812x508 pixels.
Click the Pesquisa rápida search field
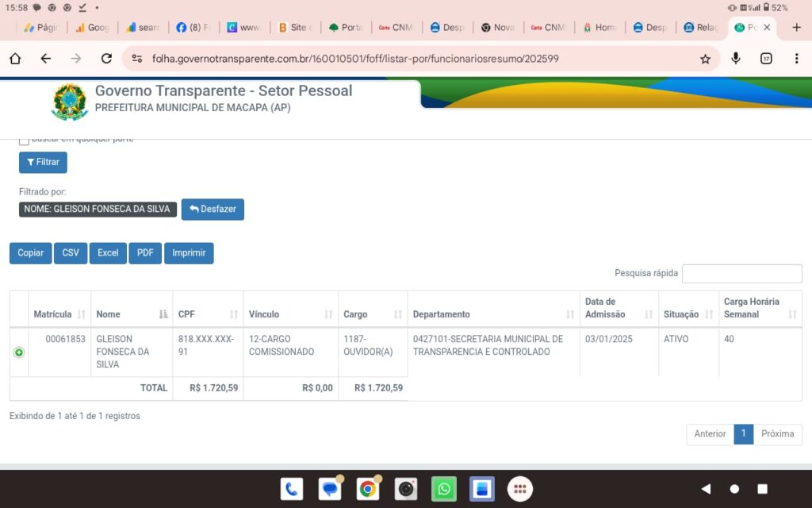741,274
